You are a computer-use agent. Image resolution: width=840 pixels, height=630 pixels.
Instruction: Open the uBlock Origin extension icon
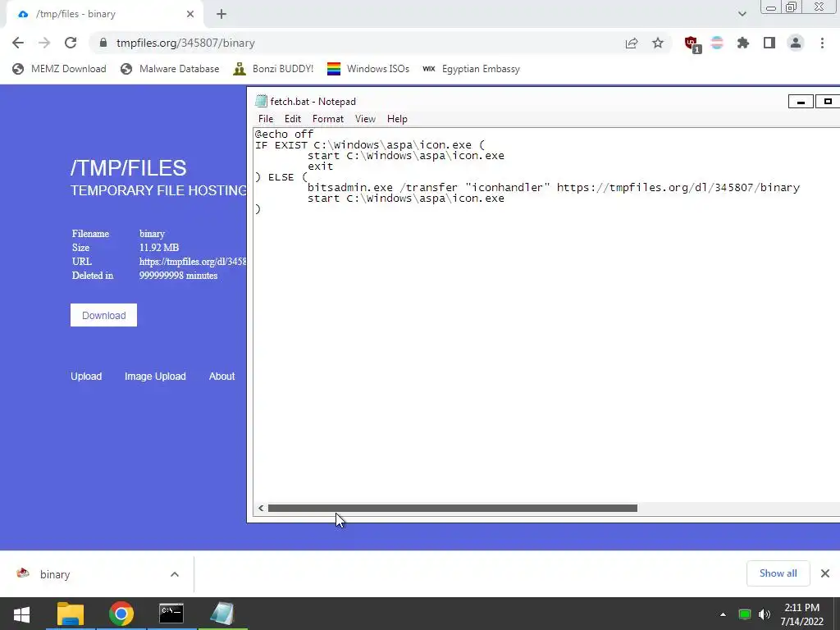[692, 43]
